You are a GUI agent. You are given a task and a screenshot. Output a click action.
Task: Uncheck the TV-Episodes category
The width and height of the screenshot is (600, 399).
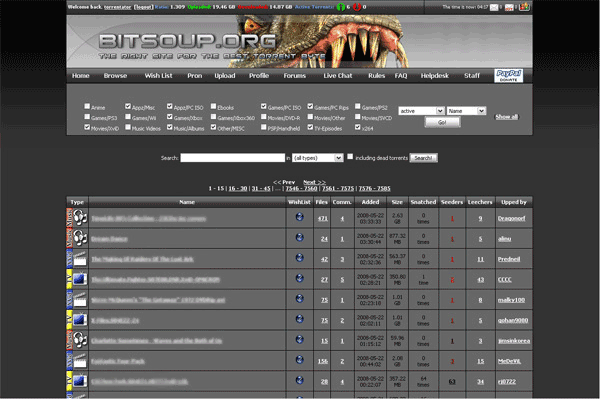coord(310,127)
